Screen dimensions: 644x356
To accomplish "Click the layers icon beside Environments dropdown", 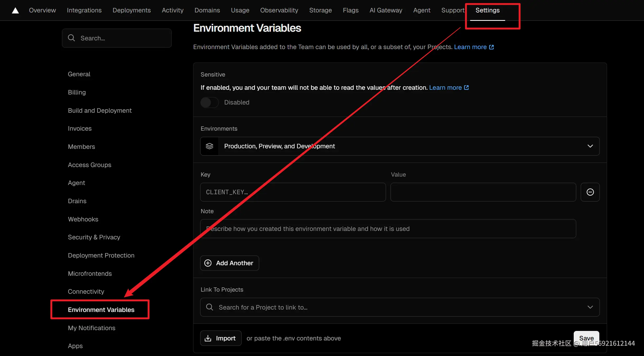I will 210,146.
